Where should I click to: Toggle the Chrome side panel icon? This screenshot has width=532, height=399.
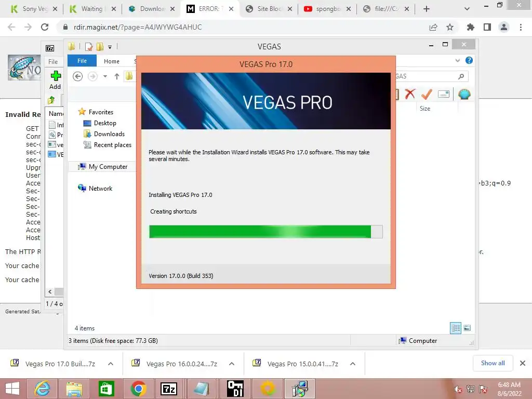[x=487, y=27]
